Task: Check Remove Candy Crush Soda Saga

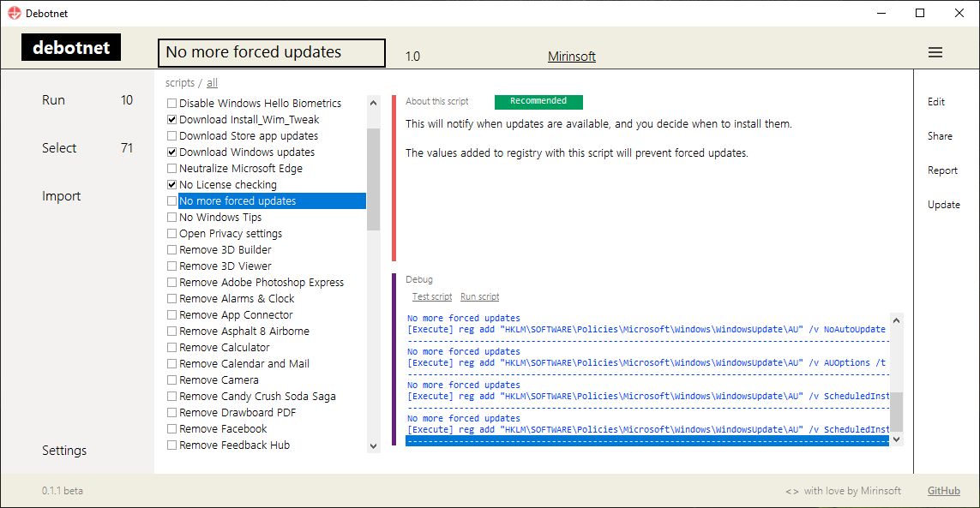Action: [x=170, y=396]
